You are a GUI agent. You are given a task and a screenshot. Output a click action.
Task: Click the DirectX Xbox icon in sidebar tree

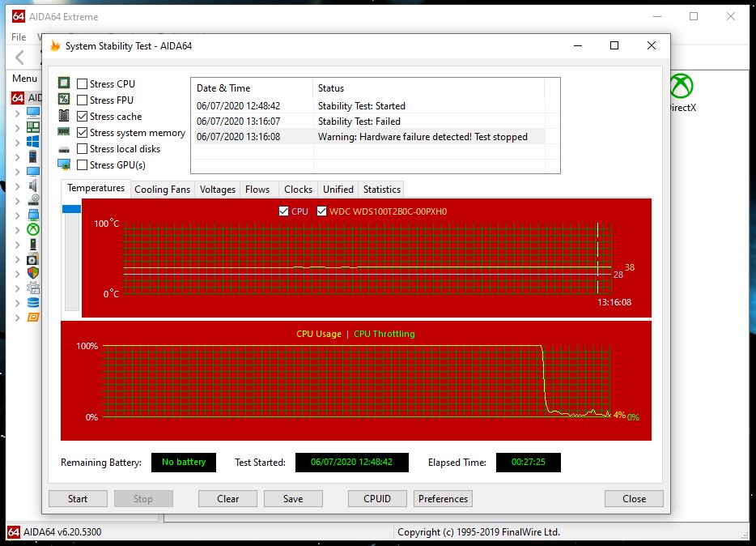tap(33, 229)
